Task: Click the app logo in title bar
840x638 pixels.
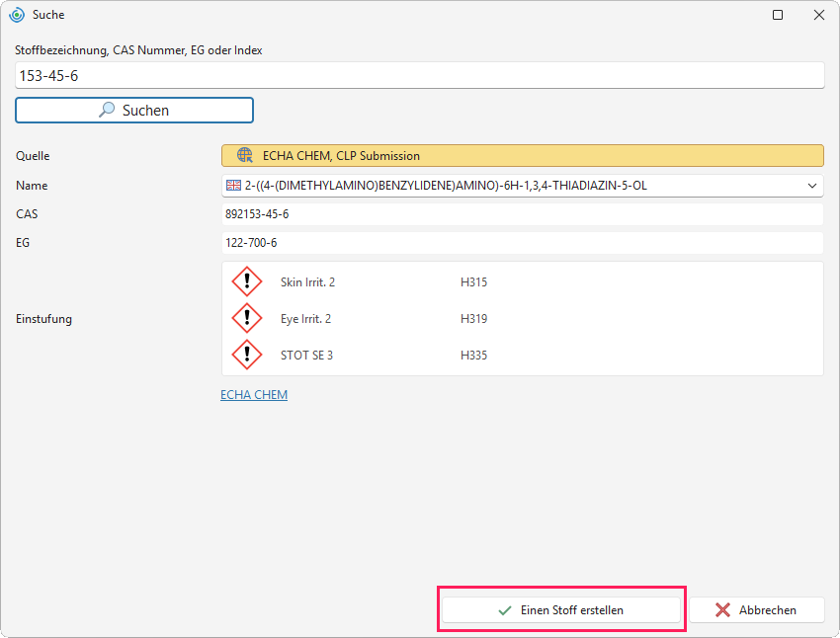Action: tap(17, 15)
